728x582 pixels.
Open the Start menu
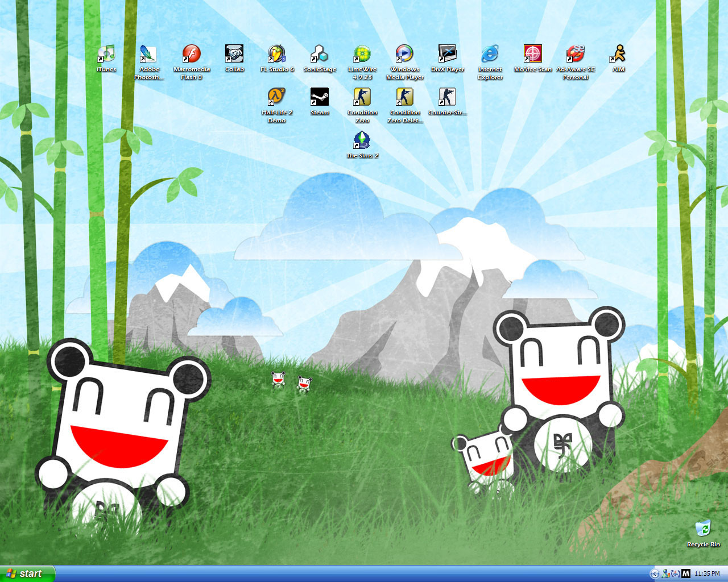click(27, 573)
